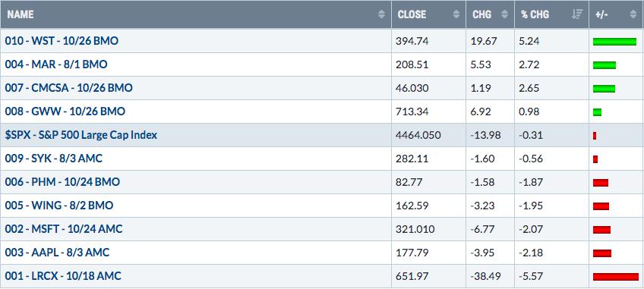
Task: Click the red LRCX loss bar
Action: pyautogui.click(x=616, y=276)
